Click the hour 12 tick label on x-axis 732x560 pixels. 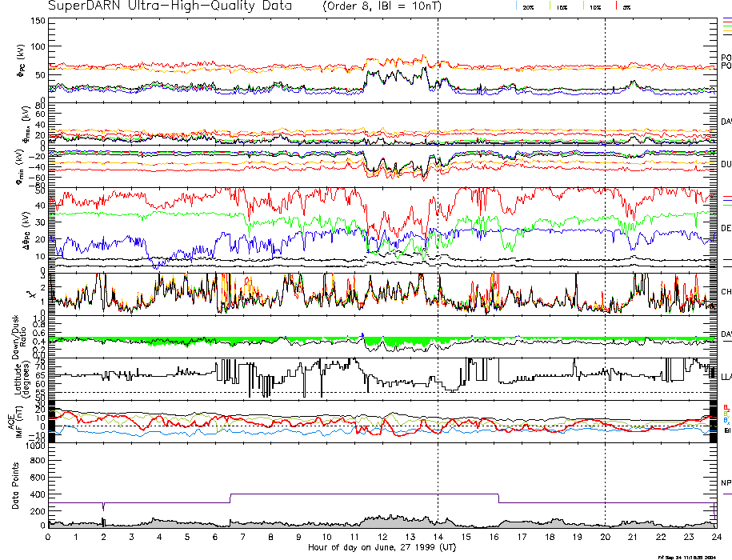(382, 538)
